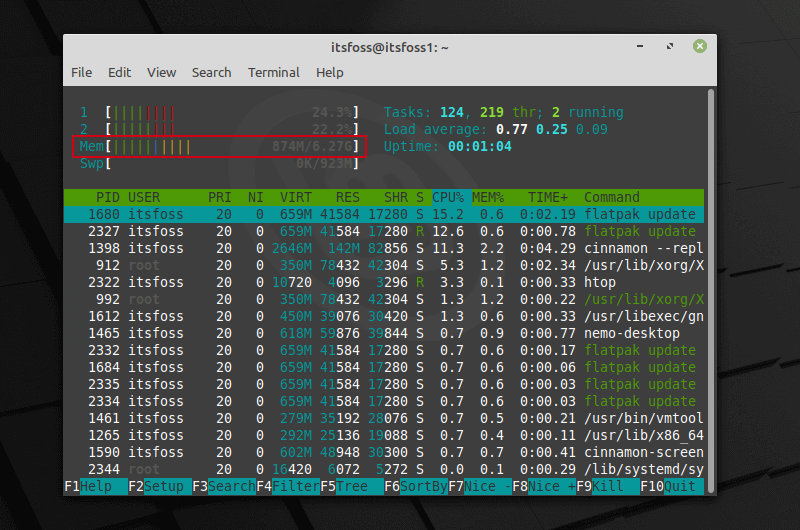Click the Mem usage meter bar
800x530 pixels.
tap(219, 147)
